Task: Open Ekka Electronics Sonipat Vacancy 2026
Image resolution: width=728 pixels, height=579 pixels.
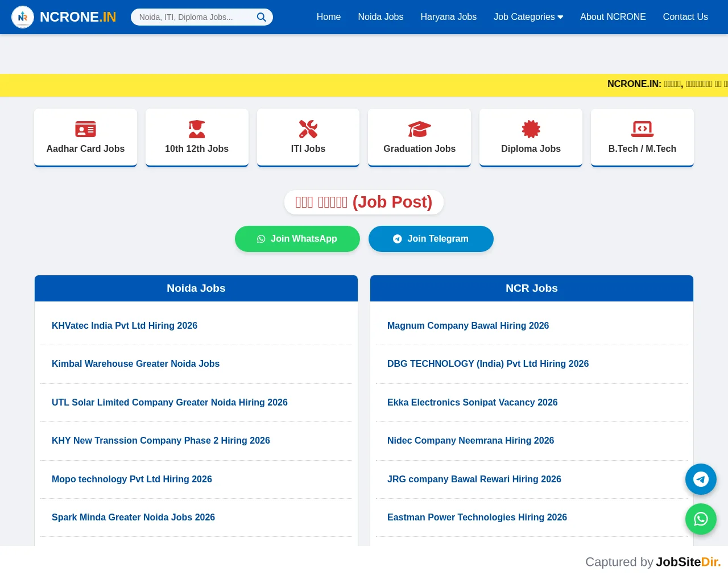Action: [472, 403]
